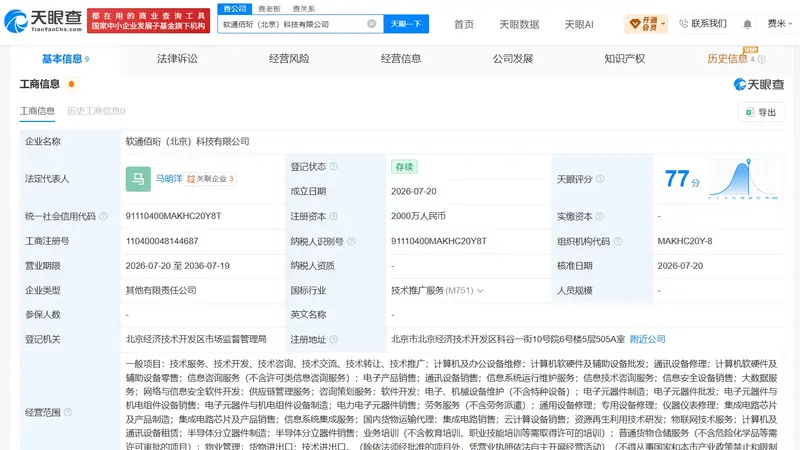Viewport: 800px width, 450px height.
Task: Open the 历史信息 tab
Action: [x=728, y=59]
